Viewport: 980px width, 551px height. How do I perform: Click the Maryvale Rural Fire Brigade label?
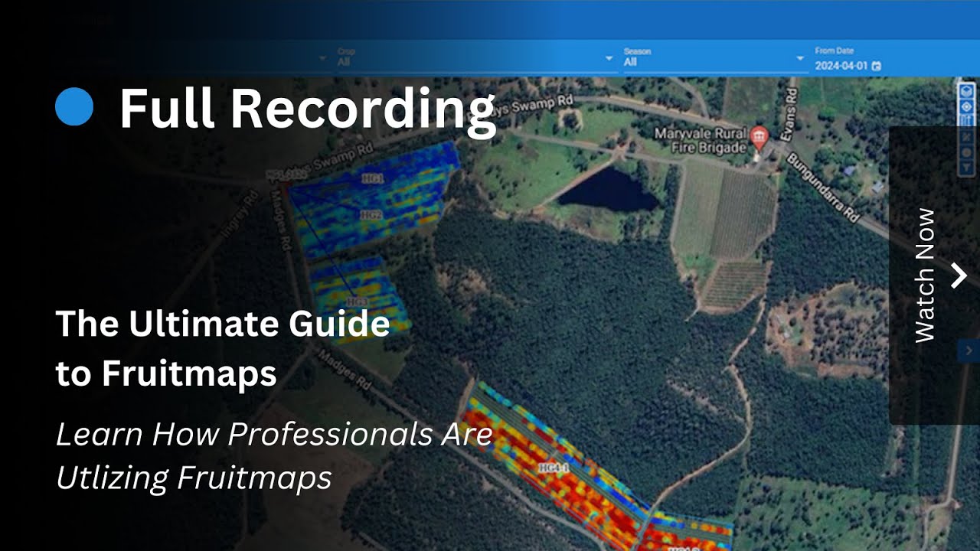700,141
